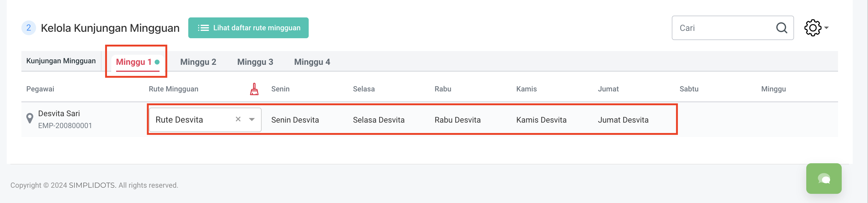Viewport: 868px width, 203px height.
Task: Click the search magnifier icon
Action: tap(782, 28)
